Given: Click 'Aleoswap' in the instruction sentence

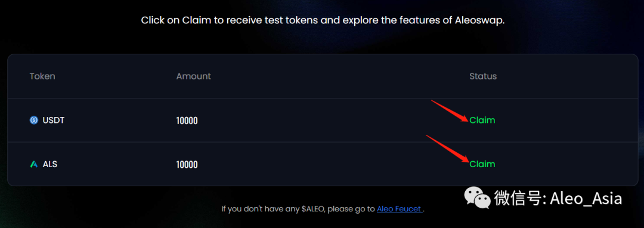Looking at the screenshot, I should [x=479, y=20].
